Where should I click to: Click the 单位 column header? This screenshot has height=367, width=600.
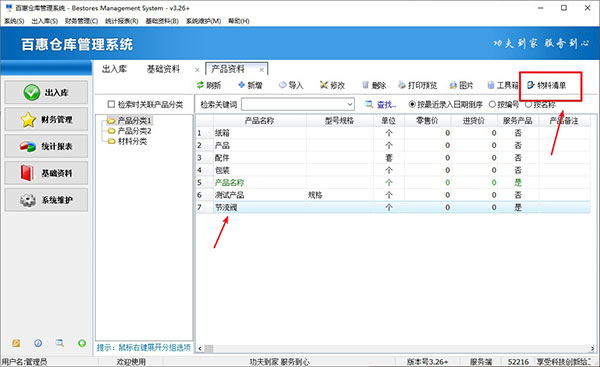point(388,121)
